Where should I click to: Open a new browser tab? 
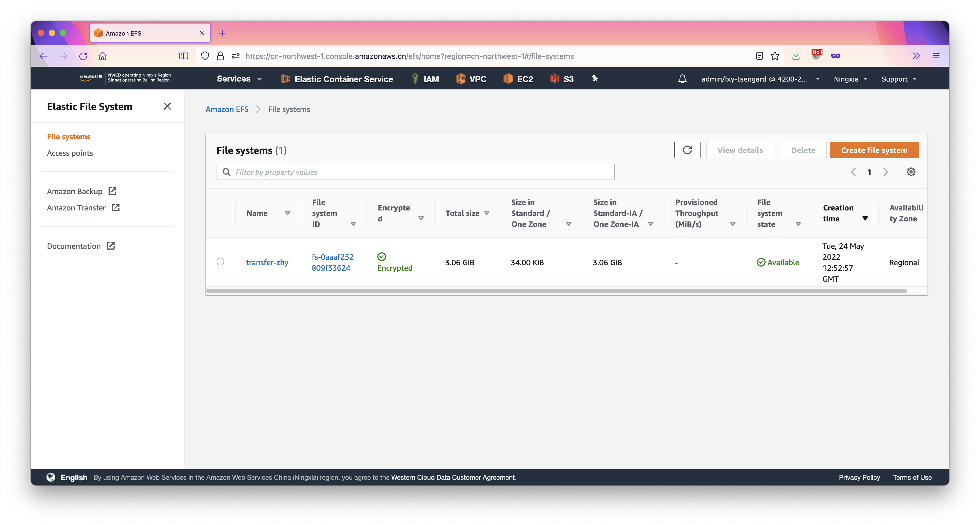[x=223, y=33]
